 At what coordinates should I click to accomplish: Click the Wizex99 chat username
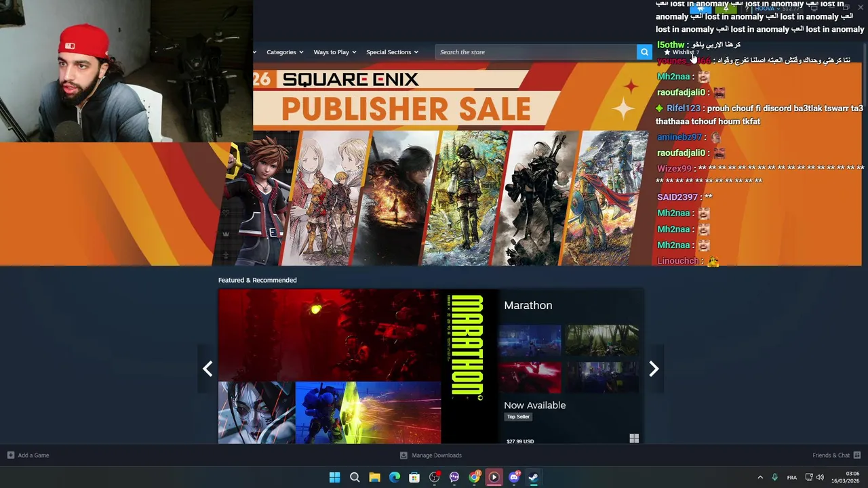674,169
